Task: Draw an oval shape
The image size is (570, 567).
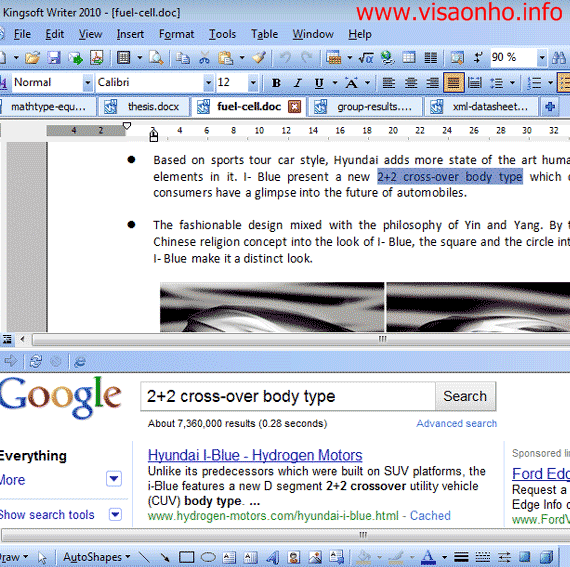Action: (208, 557)
